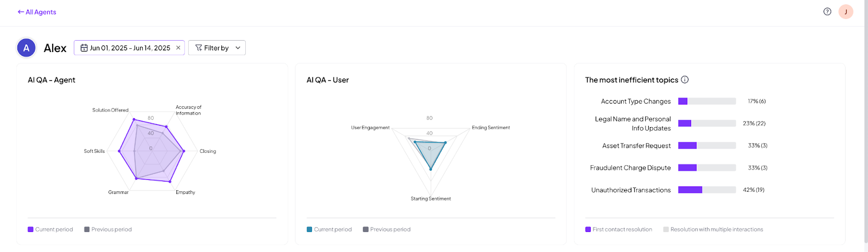Click the info icon beside inefficient topics

685,80
